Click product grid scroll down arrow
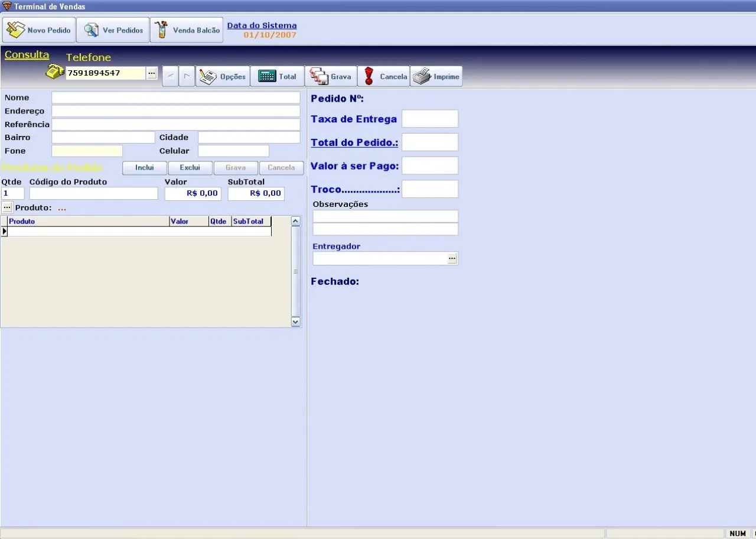756x539 pixels. [x=296, y=322]
